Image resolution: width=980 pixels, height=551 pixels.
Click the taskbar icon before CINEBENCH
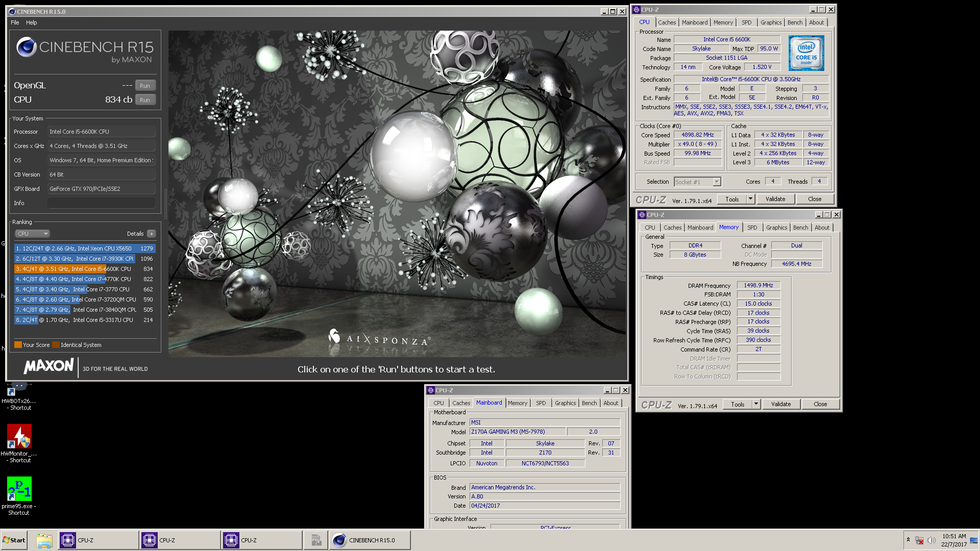pyautogui.click(x=316, y=540)
